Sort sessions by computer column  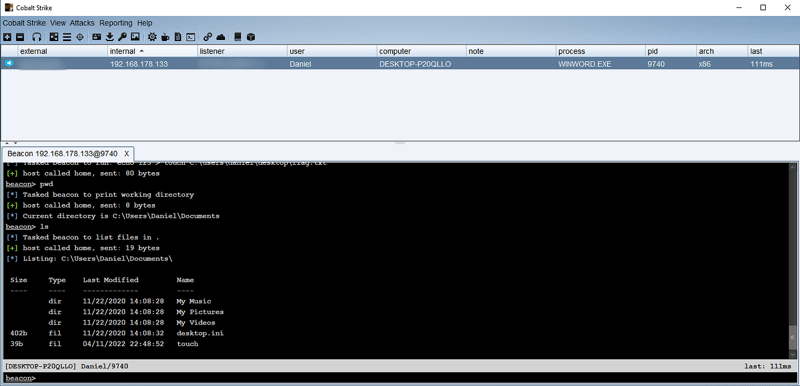pos(421,51)
